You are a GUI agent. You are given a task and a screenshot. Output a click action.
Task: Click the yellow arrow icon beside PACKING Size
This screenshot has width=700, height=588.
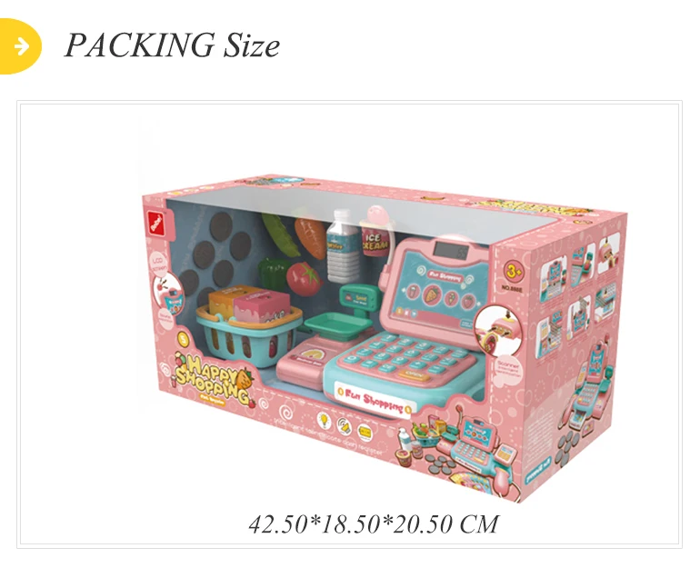click(x=20, y=46)
